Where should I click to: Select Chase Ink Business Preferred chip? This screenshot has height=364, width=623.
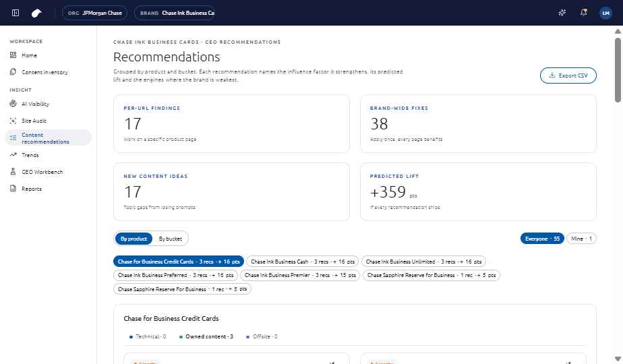(x=175, y=275)
